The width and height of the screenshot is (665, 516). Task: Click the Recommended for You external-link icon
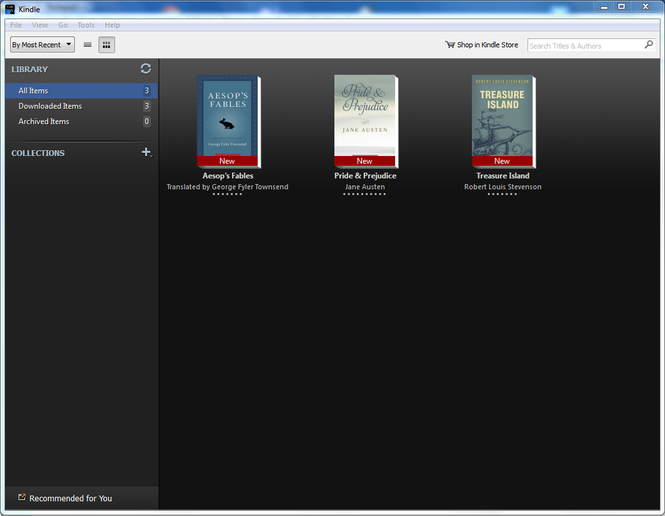click(x=22, y=497)
